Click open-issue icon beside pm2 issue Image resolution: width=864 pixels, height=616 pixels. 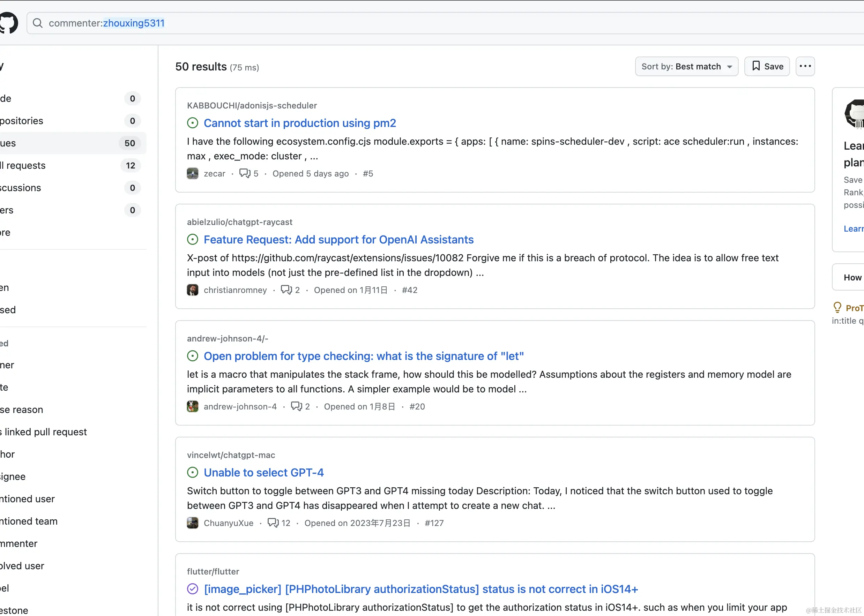[x=193, y=123]
